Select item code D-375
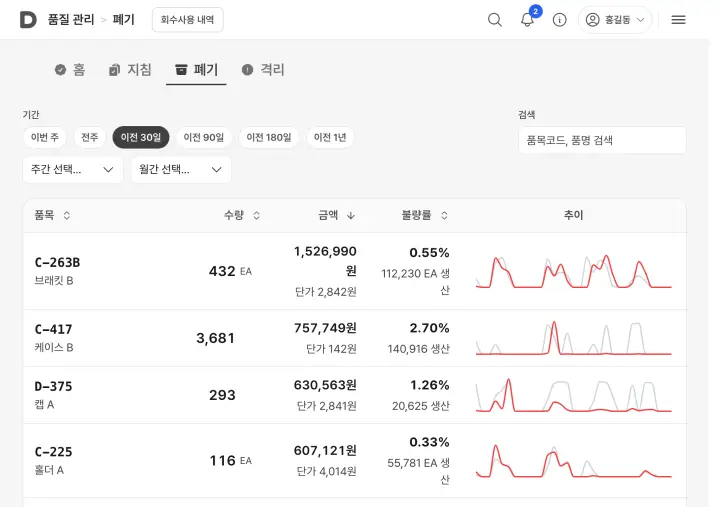 53,387
